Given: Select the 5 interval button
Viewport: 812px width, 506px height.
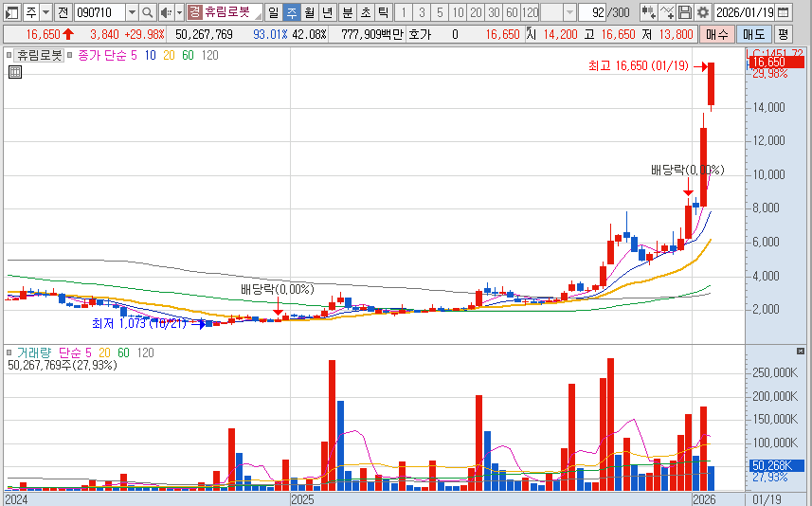Looking at the screenshot, I should click(x=441, y=12).
